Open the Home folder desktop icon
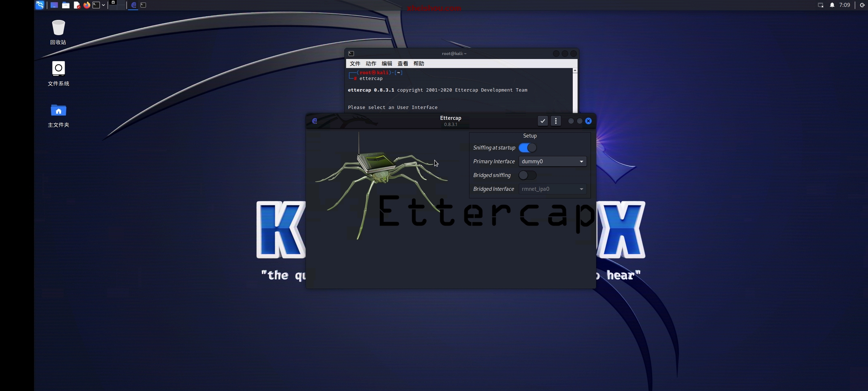The image size is (868, 391). 58,115
